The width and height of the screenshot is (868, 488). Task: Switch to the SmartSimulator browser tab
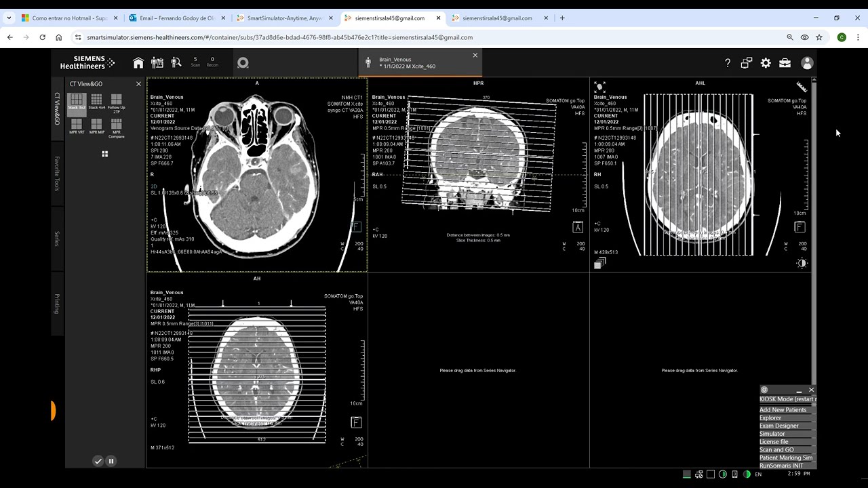click(x=285, y=18)
